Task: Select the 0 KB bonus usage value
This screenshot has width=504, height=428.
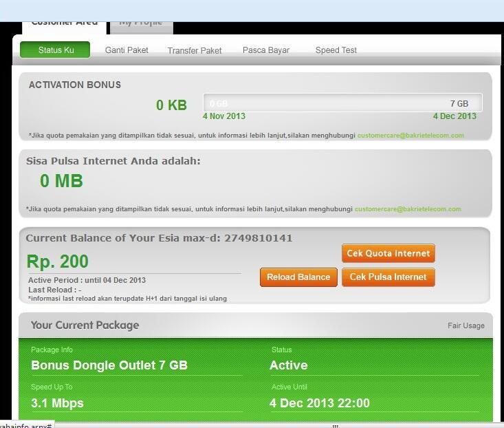Action: click(x=171, y=105)
